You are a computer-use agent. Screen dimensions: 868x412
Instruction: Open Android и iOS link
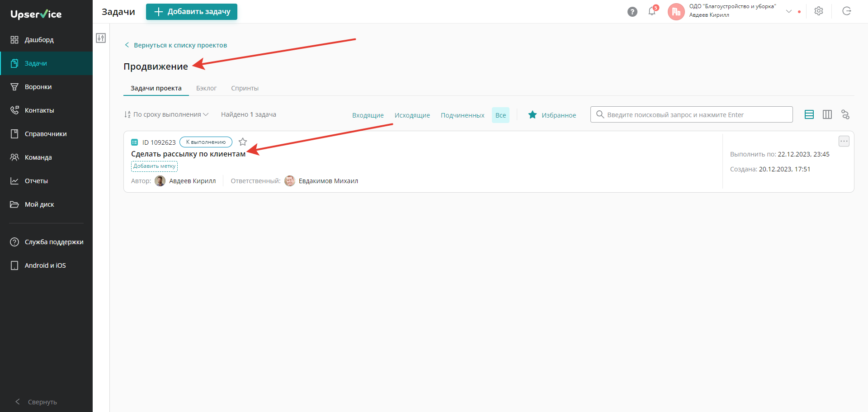point(46,265)
